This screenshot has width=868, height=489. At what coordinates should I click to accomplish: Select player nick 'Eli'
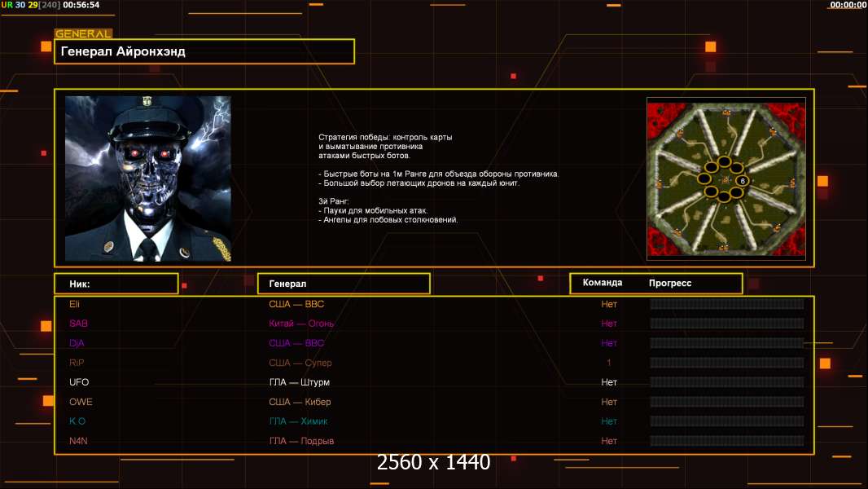pos(75,304)
